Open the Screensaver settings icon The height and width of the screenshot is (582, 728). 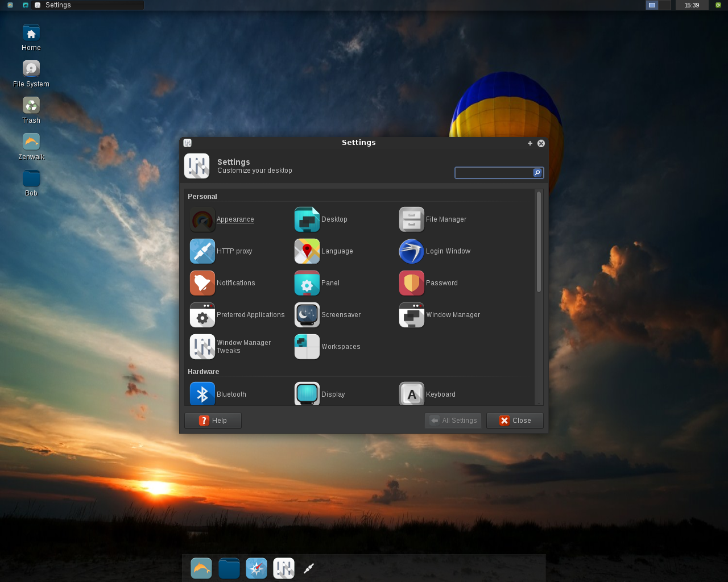tap(307, 315)
